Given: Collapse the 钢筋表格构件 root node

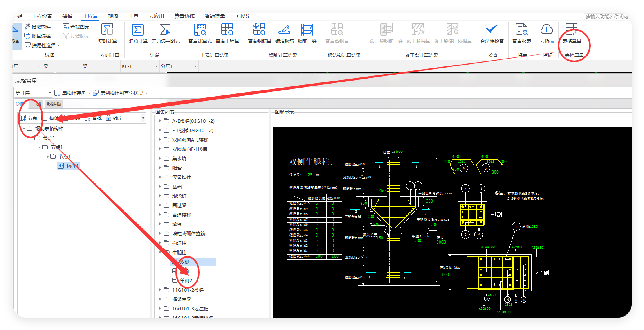Looking at the screenshot, I should (24, 128).
